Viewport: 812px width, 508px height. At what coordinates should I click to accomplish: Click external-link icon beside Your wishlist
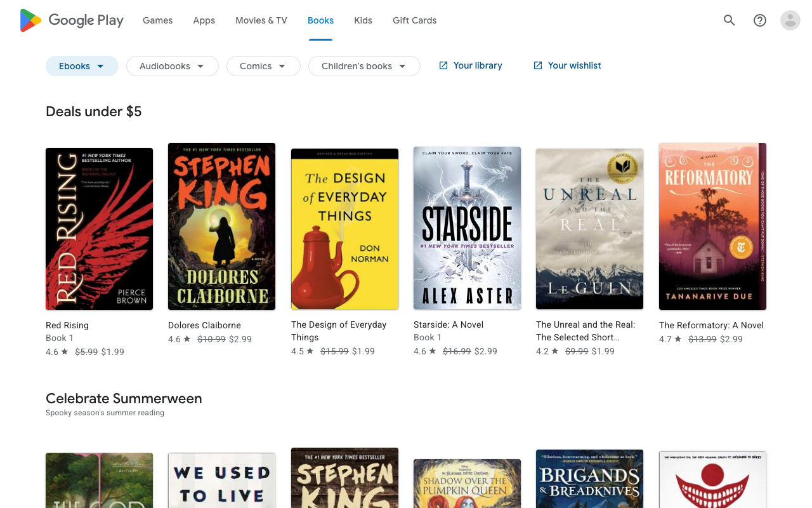[538, 65]
